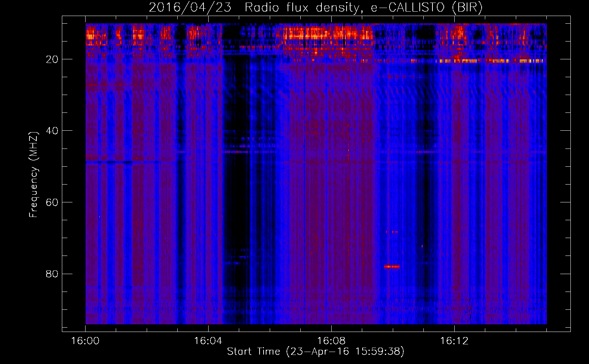
Task: Click the '60' frequency tick label
Action: click(x=52, y=202)
